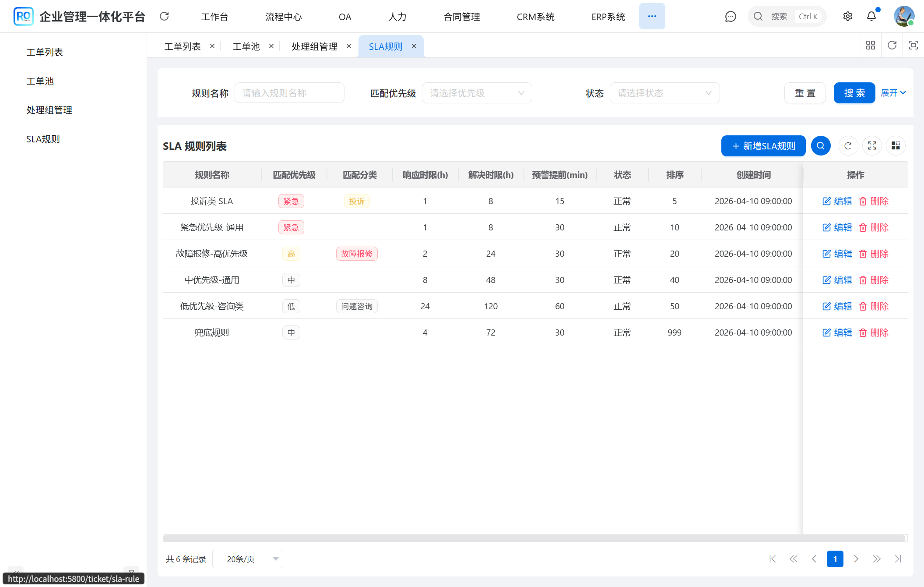Screen dimensions: 924x587
Task: Open the chat message icon
Action: click(x=730, y=17)
